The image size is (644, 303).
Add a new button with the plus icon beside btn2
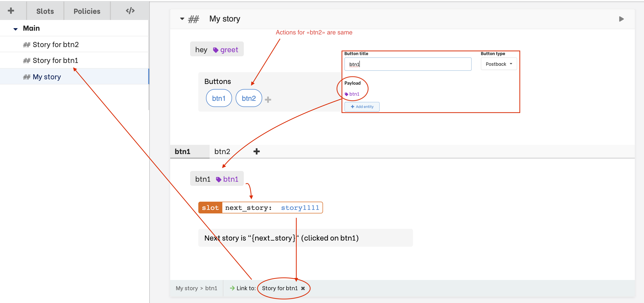268,100
